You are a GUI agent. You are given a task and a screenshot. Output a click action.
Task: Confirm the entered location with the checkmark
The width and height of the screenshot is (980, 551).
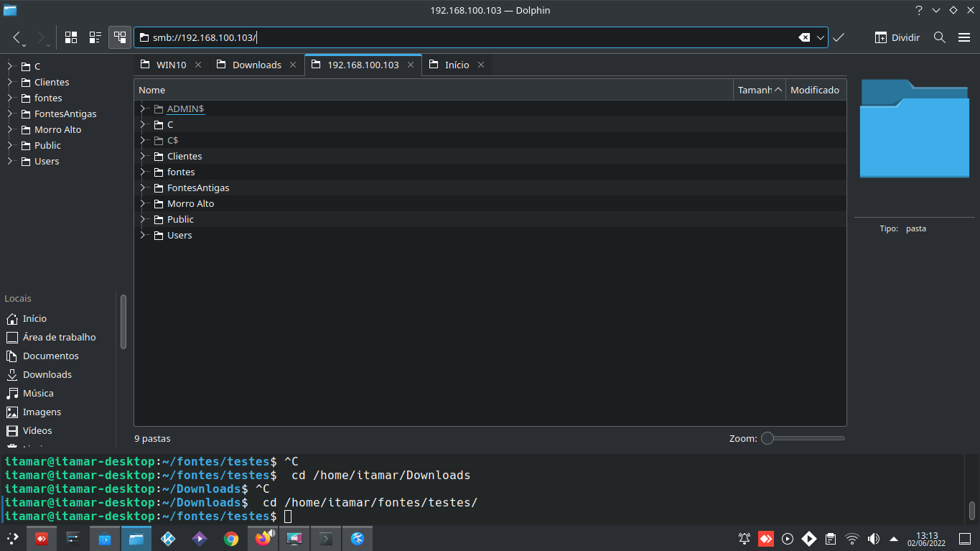click(x=839, y=37)
